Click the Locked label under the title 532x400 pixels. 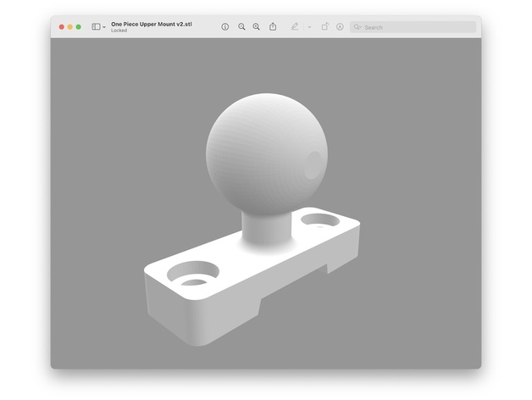coord(119,31)
